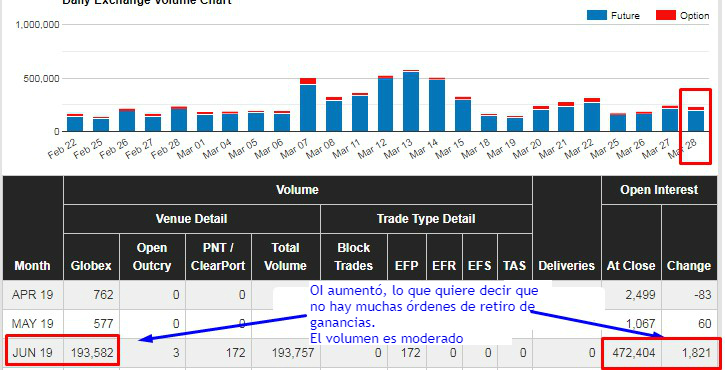The image size is (725, 370).
Task: Click EFP value 172 for JUN 19
Action: tap(410, 353)
